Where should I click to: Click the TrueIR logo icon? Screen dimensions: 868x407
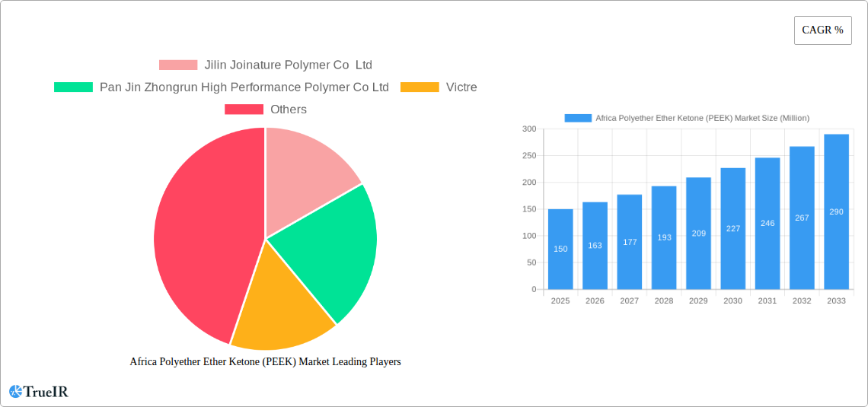click(x=16, y=392)
